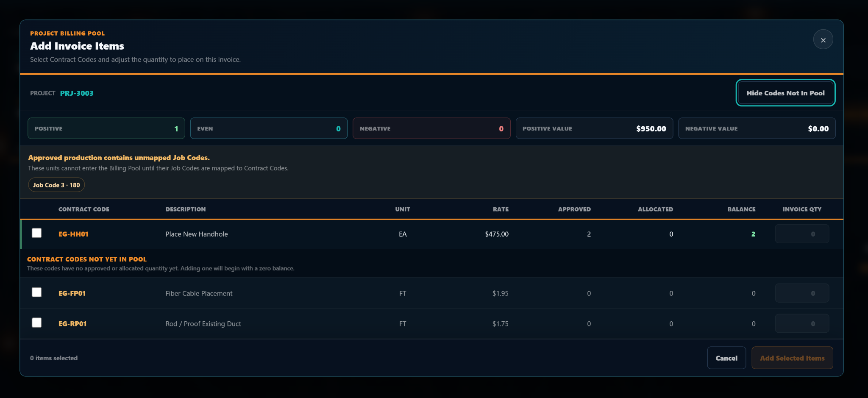Viewport: 868px width, 398px height.
Task: Focus invoice qty field for EG-RP01
Action: 802,324
